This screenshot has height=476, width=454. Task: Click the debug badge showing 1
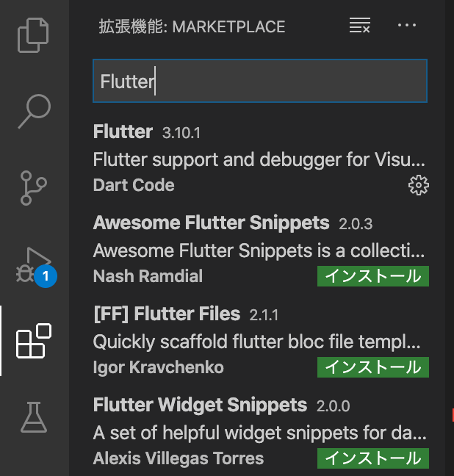46,276
